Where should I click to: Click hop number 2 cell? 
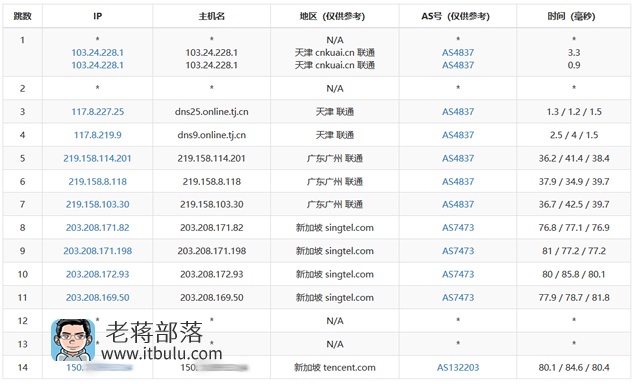click(x=23, y=88)
